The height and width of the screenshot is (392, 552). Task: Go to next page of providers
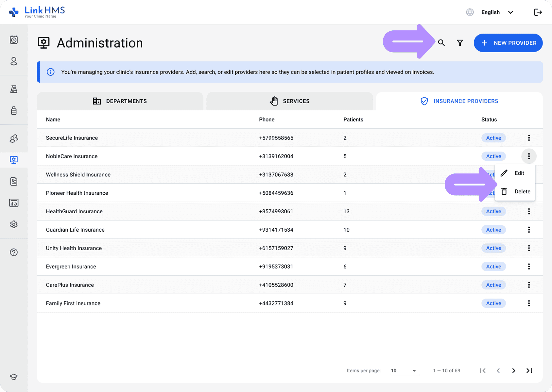pyautogui.click(x=513, y=370)
